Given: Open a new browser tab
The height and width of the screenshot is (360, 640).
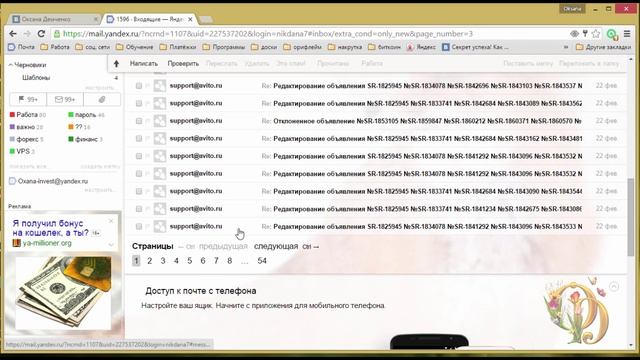Looking at the screenshot, I should 206,19.
